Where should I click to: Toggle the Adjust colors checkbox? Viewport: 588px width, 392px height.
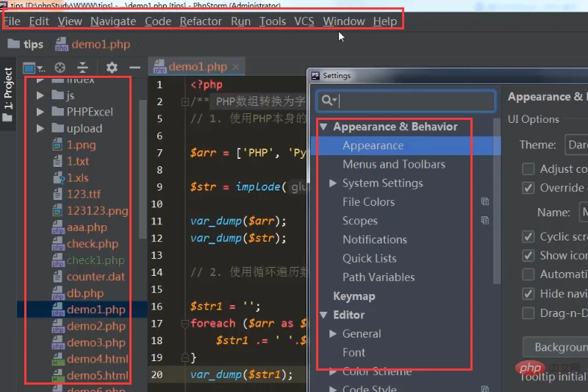(528, 169)
